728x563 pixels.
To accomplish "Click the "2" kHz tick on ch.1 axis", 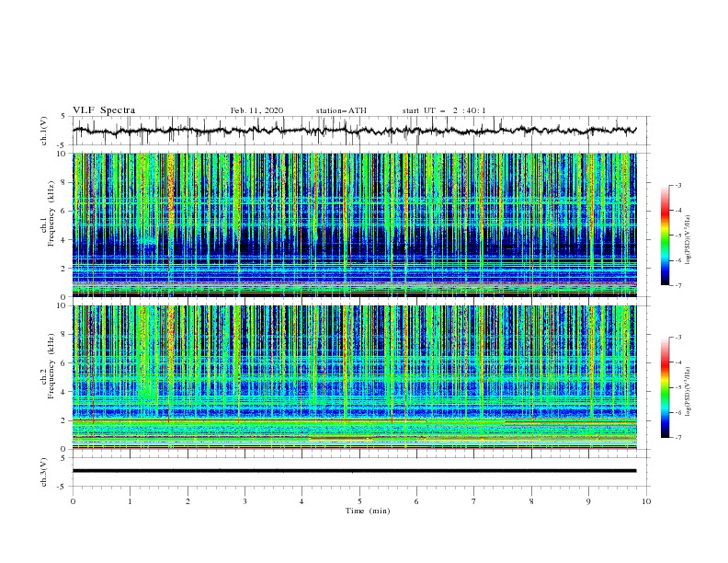I will [x=64, y=269].
